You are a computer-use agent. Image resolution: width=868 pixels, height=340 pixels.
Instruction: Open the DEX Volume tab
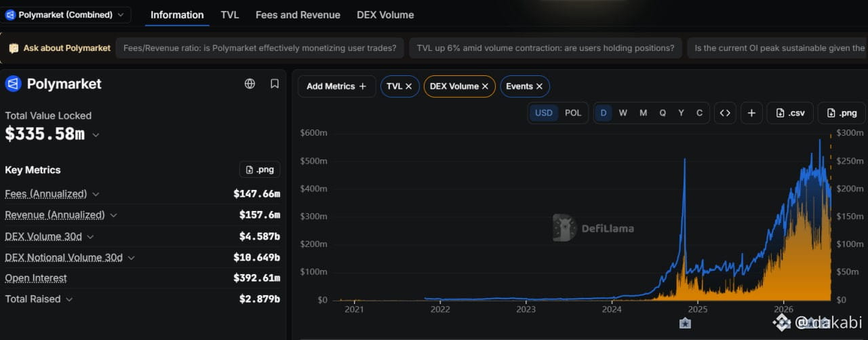385,14
